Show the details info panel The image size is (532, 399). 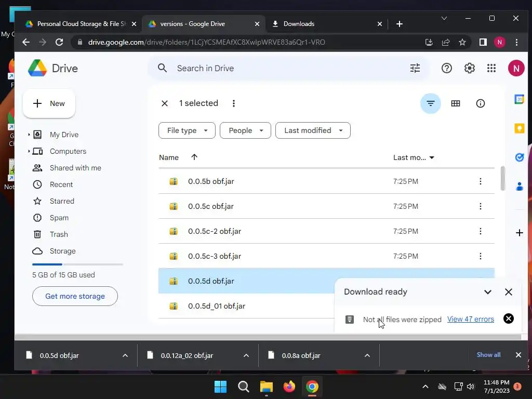point(480,103)
